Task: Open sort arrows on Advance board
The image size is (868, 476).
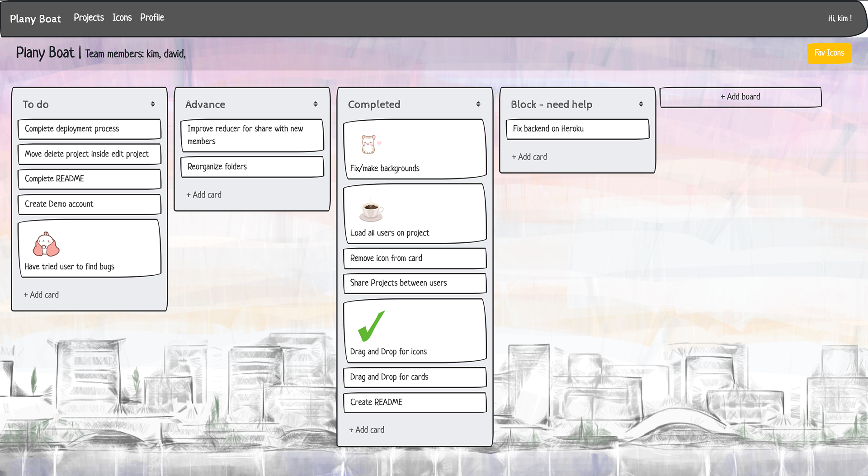Action: pos(316,104)
